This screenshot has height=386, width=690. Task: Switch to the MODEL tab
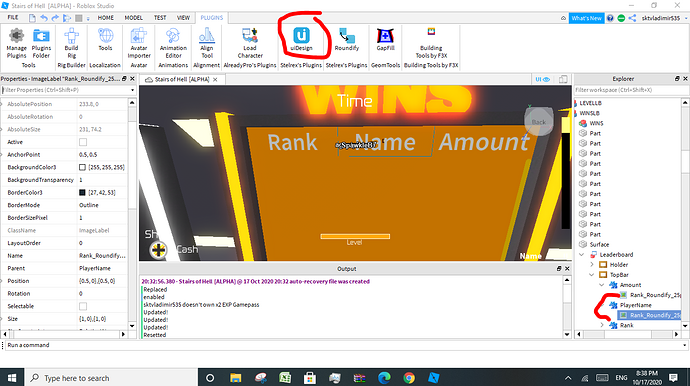pos(133,18)
